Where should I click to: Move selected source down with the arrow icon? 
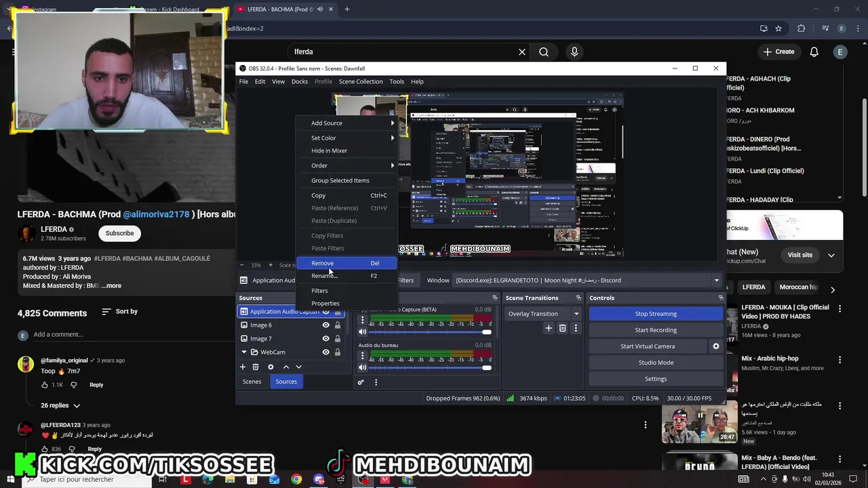pyautogui.click(x=298, y=367)
